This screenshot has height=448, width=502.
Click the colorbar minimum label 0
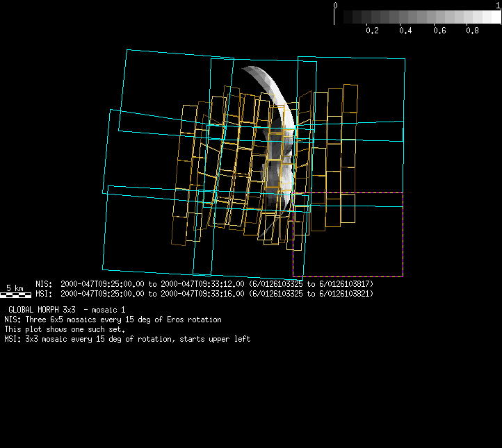click(x=336, y=5)
